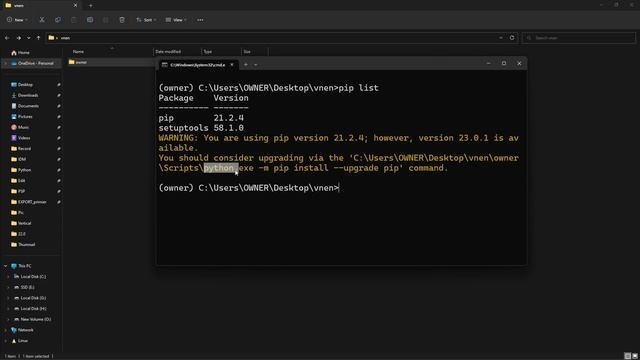Go forward with the Explorer forward arrow
This screenshot has width=640, height=360.
[x=18, y=38]
